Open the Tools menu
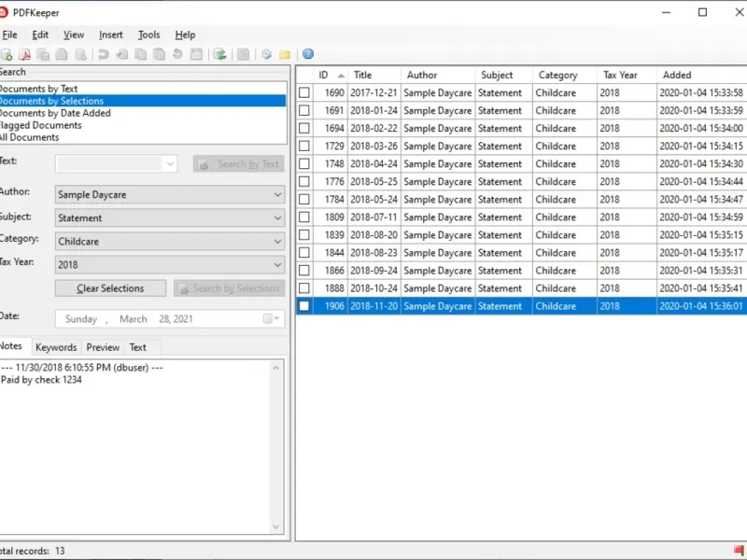The image size is (747, 560). (x=148, y=35)
